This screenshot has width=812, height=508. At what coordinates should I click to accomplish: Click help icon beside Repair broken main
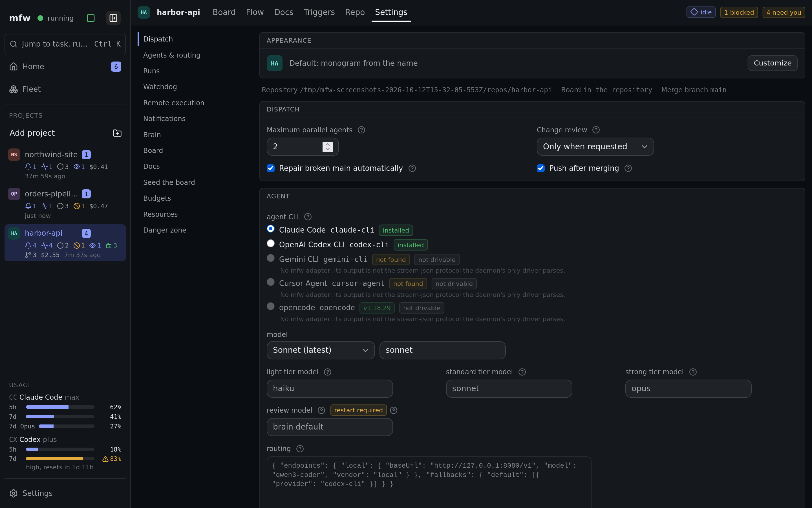[x=412, y=168]
